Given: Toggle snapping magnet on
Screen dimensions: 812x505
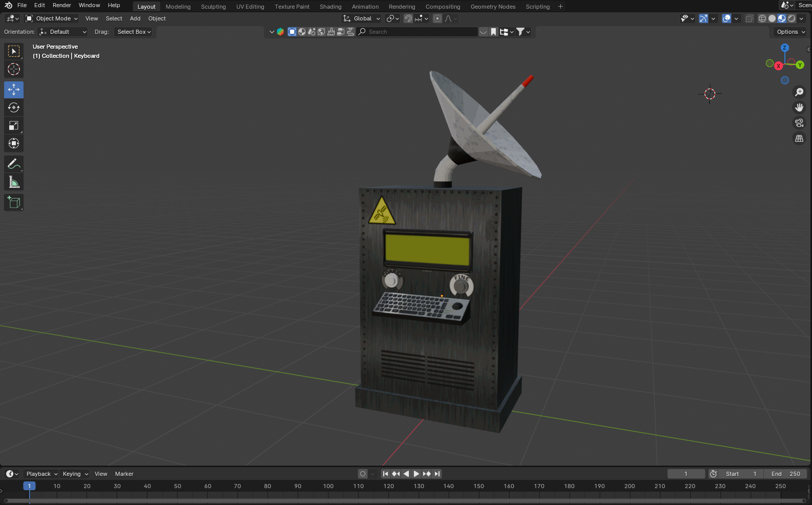Looking at the screenshot, I should pos(408,18).
